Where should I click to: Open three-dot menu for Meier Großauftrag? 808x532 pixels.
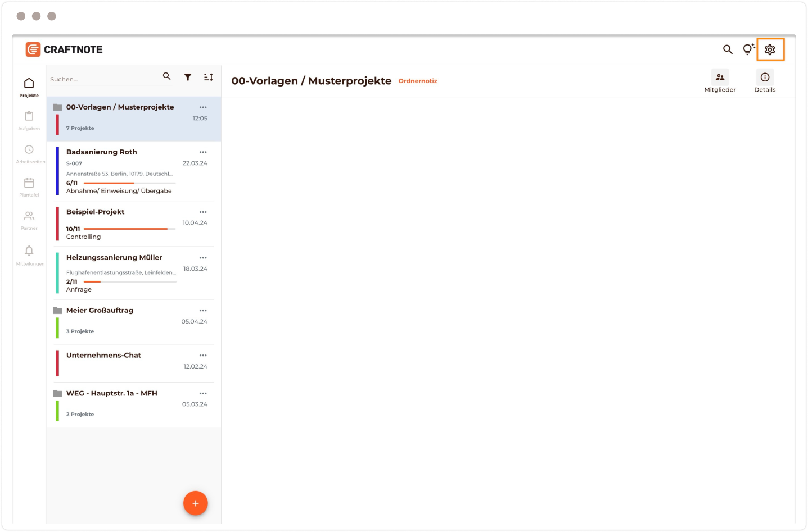[203, 311]
